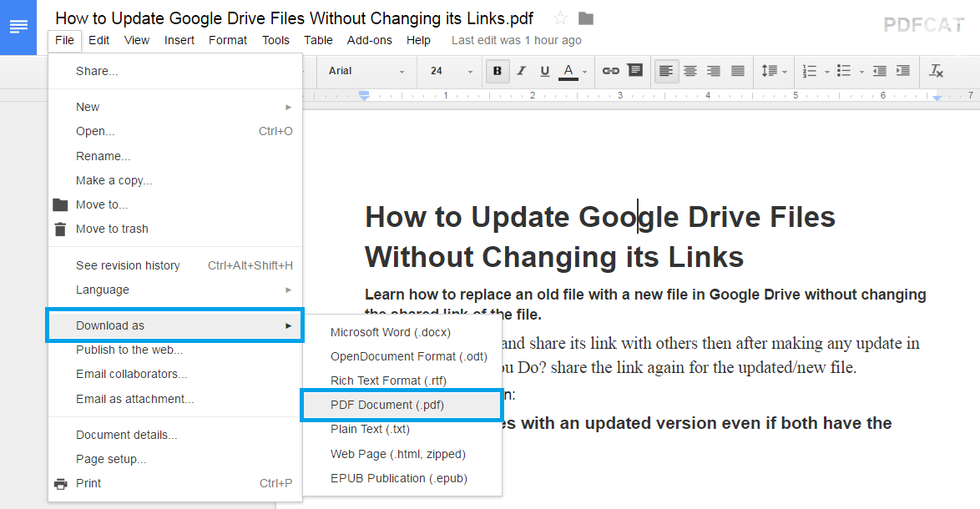The width and height of the screenshot is (980, 509).
Task: Clear formatting with the Tx icon
Action: (936, 71)
